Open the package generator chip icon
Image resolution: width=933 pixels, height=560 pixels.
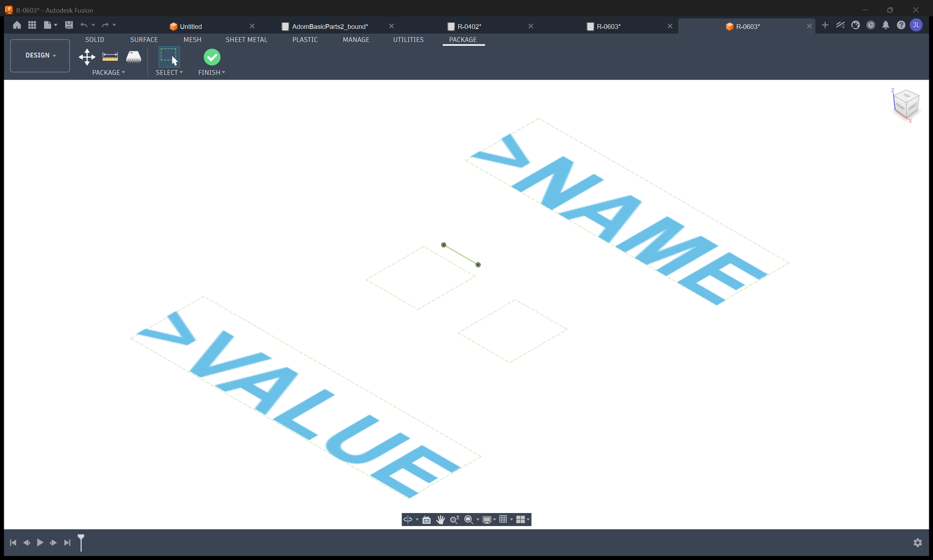tap(133, 57)
